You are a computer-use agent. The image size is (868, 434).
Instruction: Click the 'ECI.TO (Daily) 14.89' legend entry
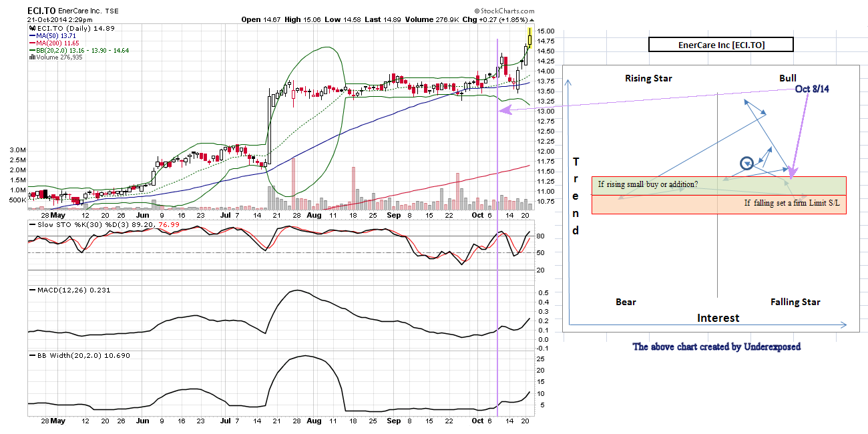pos(71,29)
